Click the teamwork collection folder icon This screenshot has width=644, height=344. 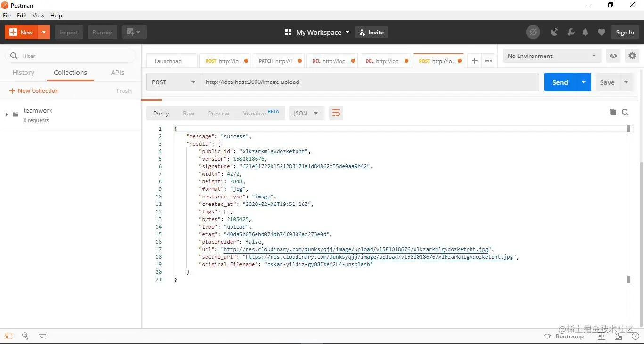point(16,115)
